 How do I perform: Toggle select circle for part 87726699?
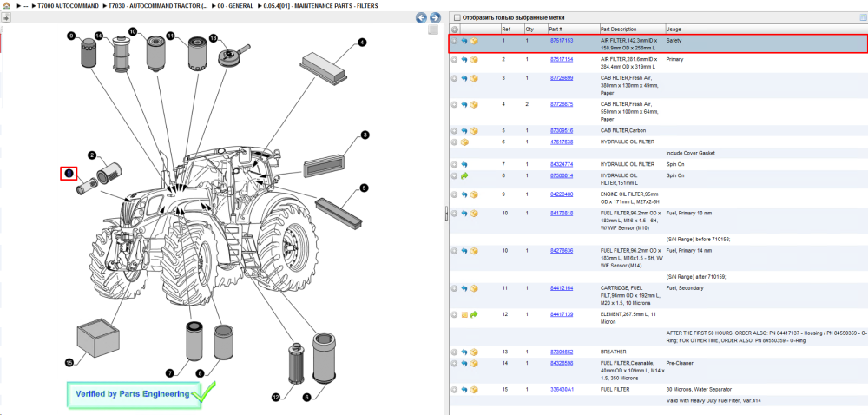pos(455,79)
